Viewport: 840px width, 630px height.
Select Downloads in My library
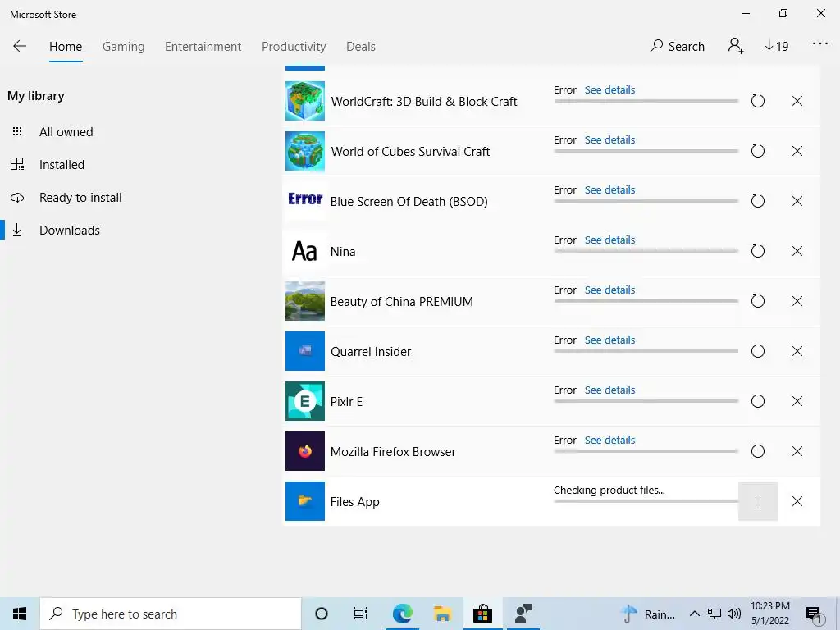click(70, 231)
